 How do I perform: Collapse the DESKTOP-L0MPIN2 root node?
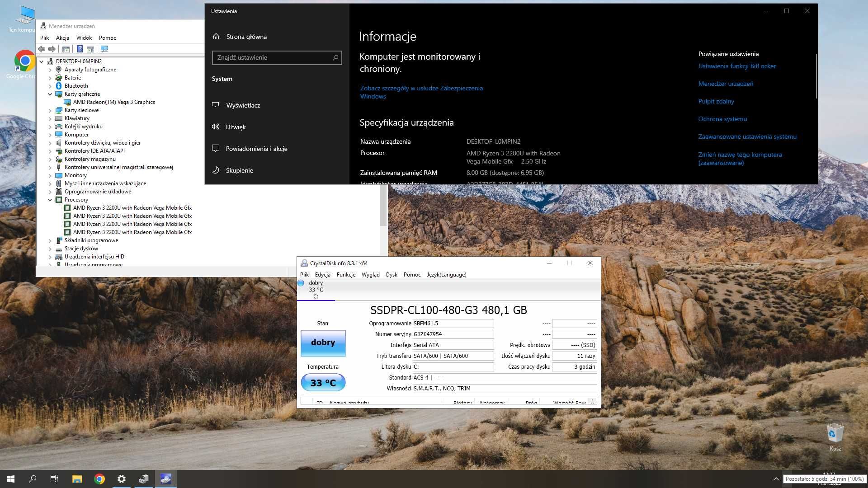[x=42, y=61]
